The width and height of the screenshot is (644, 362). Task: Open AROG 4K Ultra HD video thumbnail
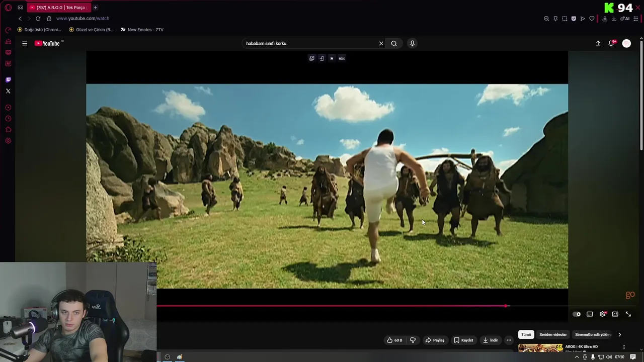(541, 348)
